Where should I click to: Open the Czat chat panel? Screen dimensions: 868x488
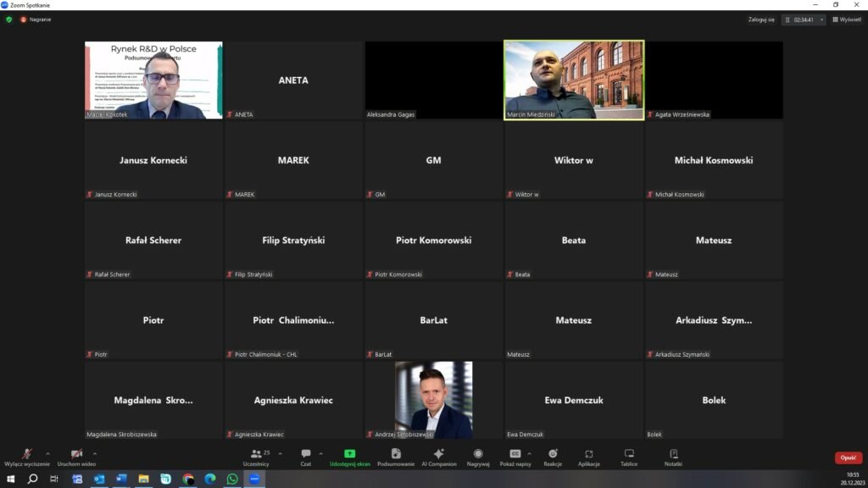click(x=305, y=456)
